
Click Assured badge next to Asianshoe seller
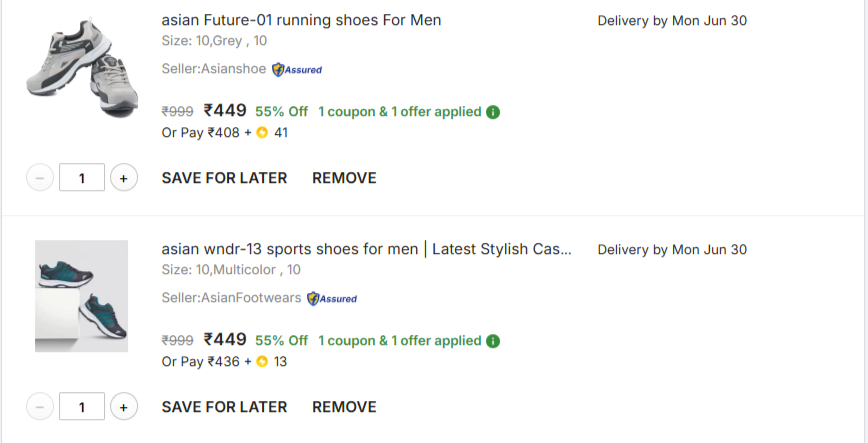(297, 70)
